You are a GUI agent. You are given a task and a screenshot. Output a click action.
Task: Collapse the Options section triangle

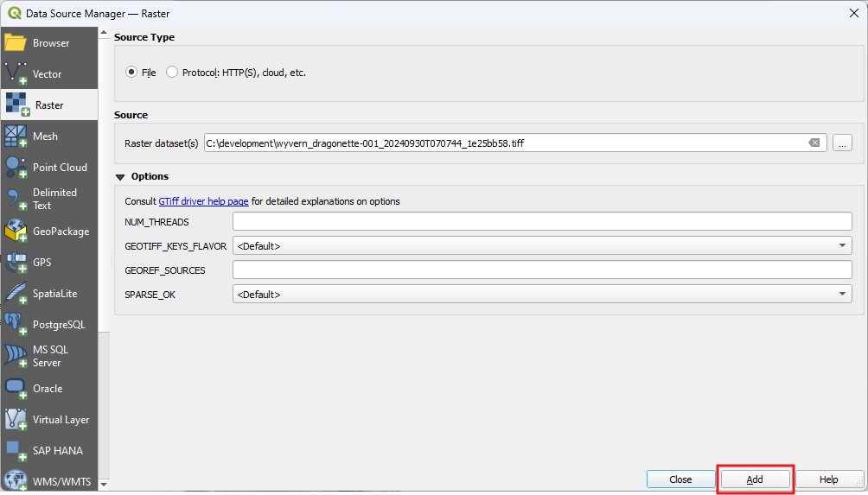120,177
